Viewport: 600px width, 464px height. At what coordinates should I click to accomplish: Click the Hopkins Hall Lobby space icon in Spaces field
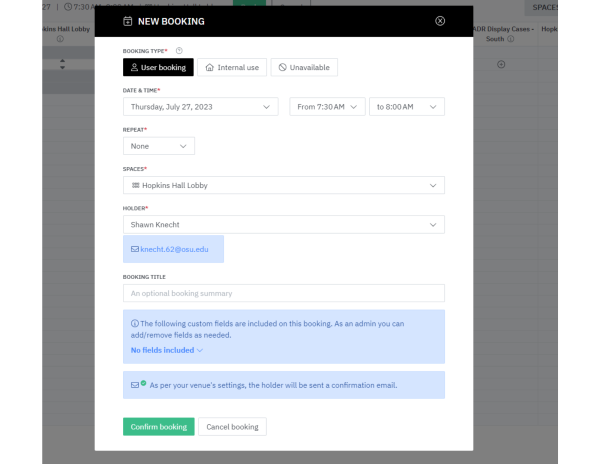(135, 185)
